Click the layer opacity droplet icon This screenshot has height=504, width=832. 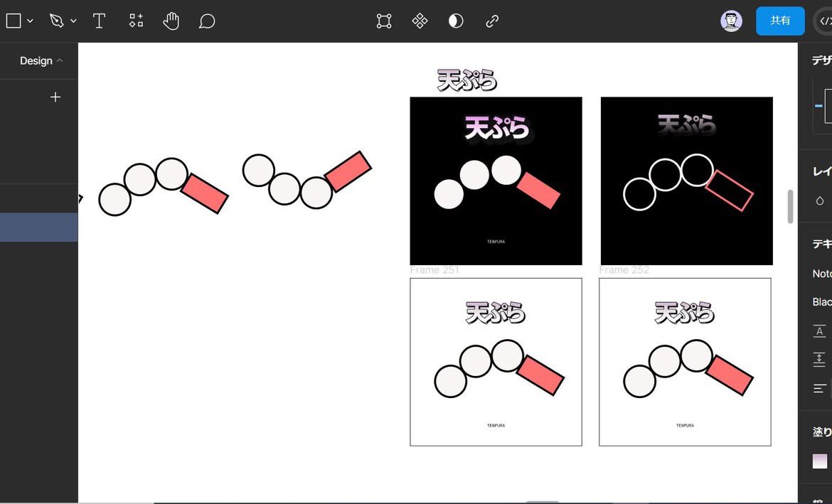[820, 200]
